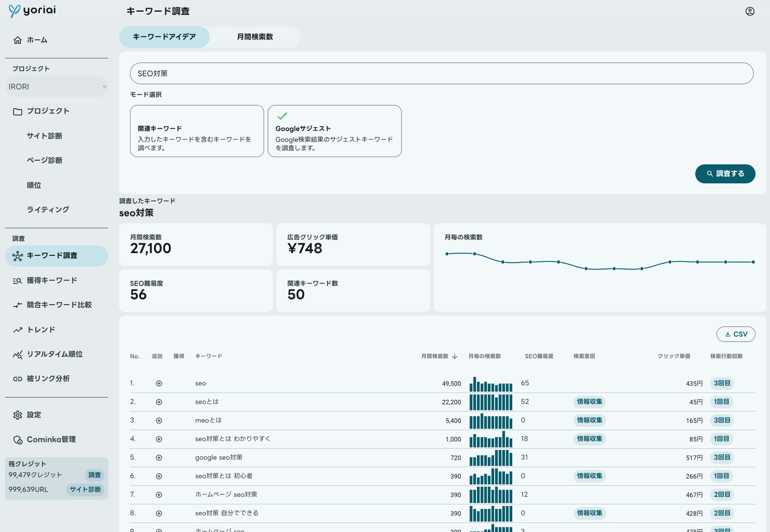Open リアルタイム順位 in the sidebar
The image size is (770, 532).
(x=55, y=354)
